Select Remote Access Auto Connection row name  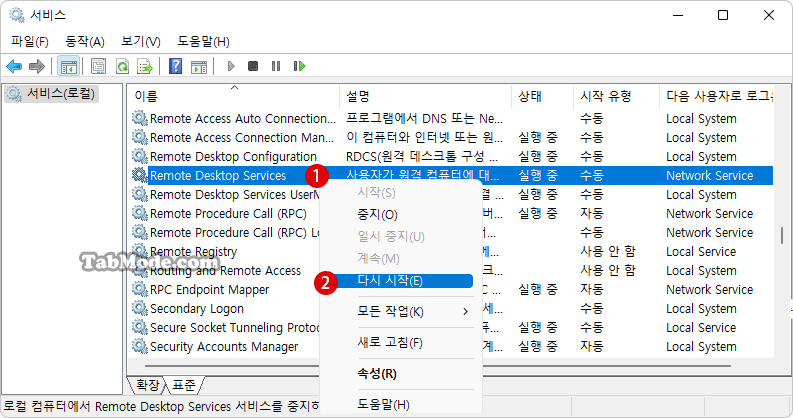243,119
